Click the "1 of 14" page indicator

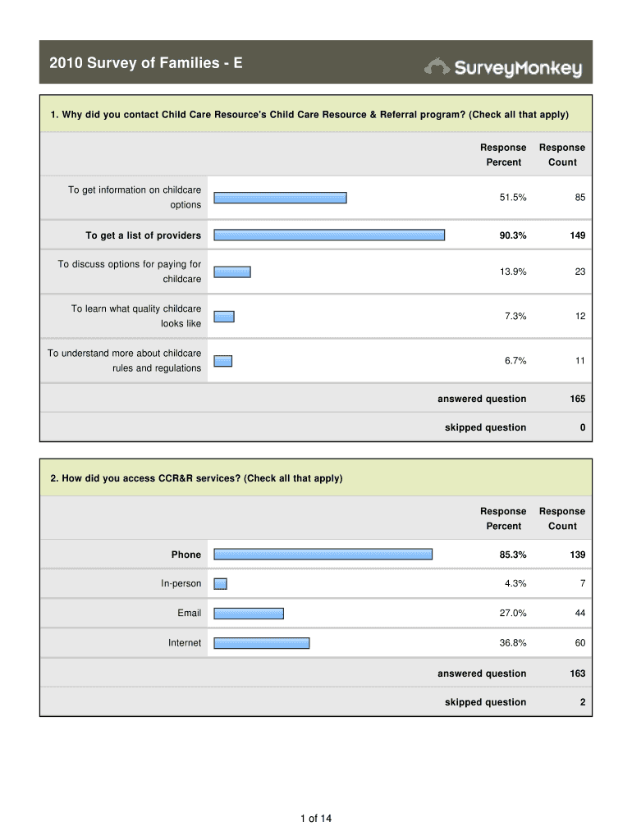[x=316, y=818]
